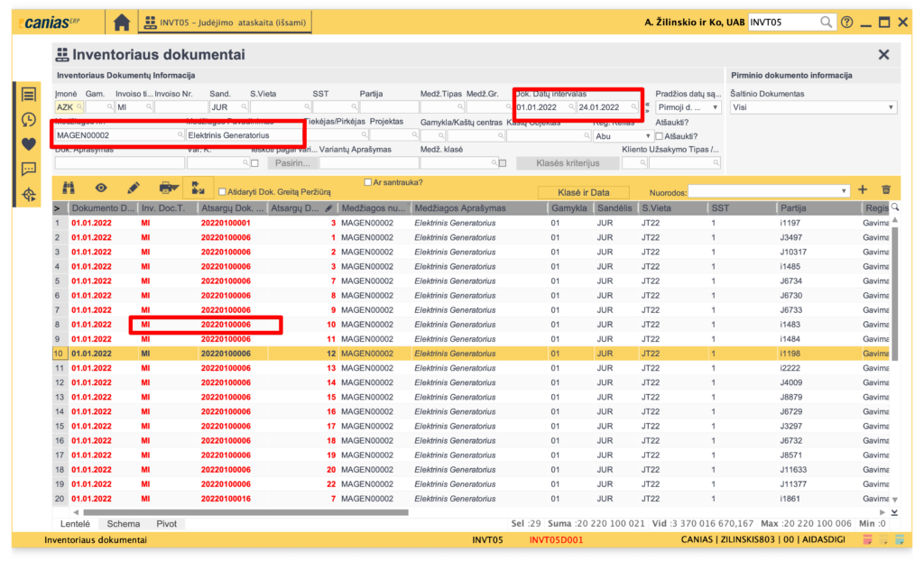The height and width of the screenshot is (561, 924).
Task: Open favorites heart icon in sidebar
Action: coord(29,143)
